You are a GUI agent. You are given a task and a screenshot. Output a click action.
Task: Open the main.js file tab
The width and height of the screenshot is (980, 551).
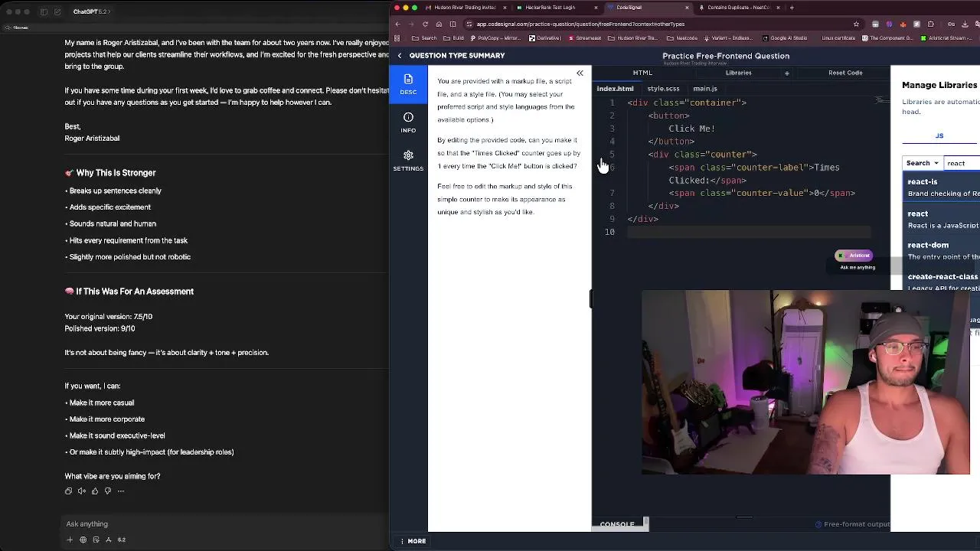tap(705, 89)
